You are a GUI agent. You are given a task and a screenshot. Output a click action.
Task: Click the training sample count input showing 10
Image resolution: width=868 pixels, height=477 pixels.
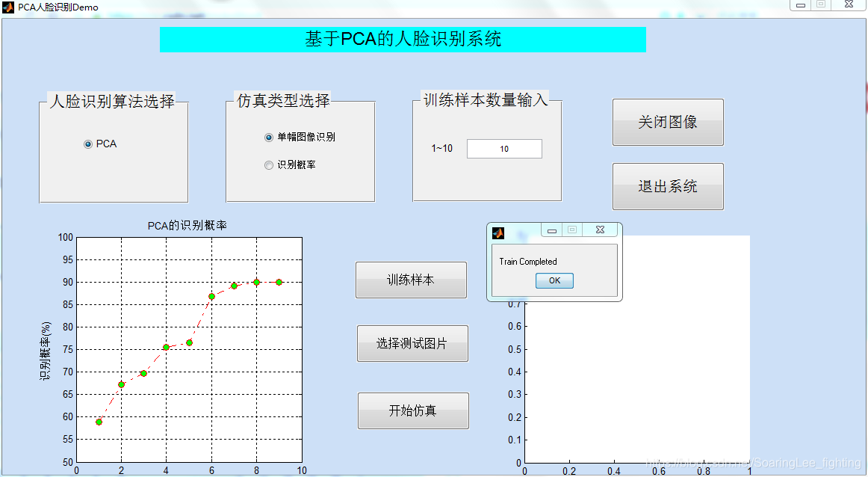coord(504,149)
